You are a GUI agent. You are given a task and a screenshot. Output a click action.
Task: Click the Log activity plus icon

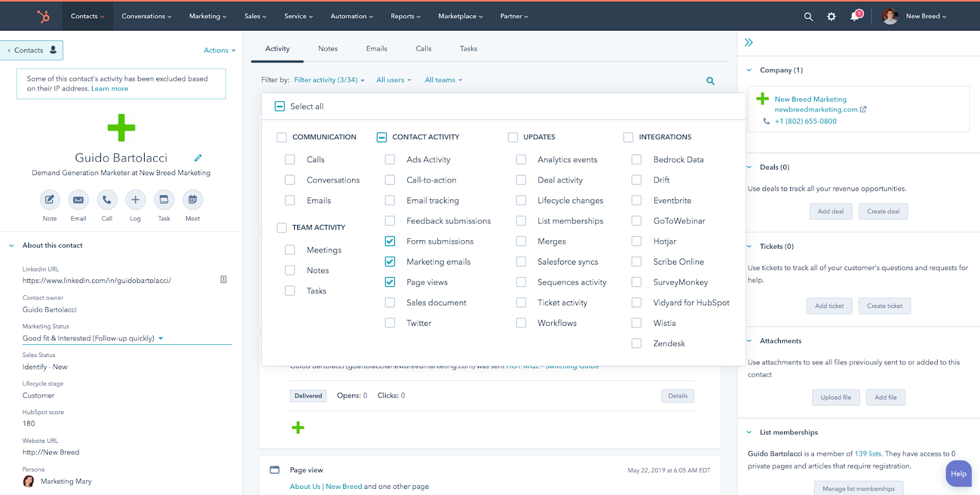(135, 200)
